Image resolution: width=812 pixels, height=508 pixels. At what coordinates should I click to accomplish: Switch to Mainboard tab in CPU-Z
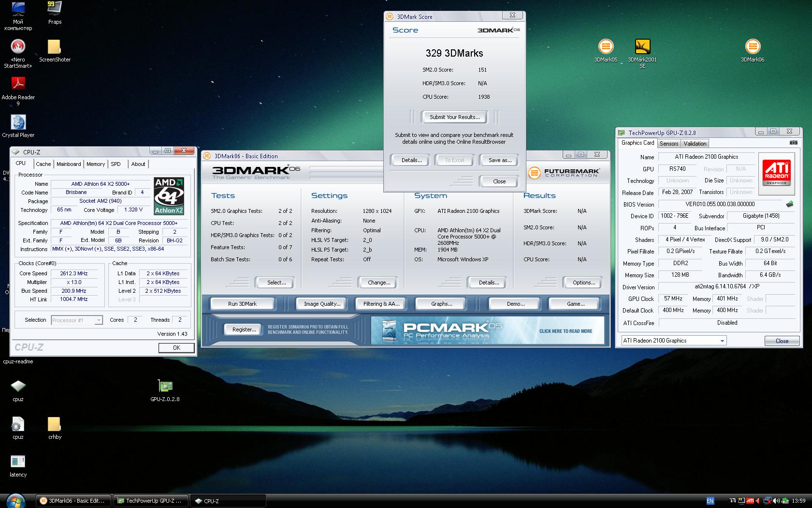click(x=69, y=164)
